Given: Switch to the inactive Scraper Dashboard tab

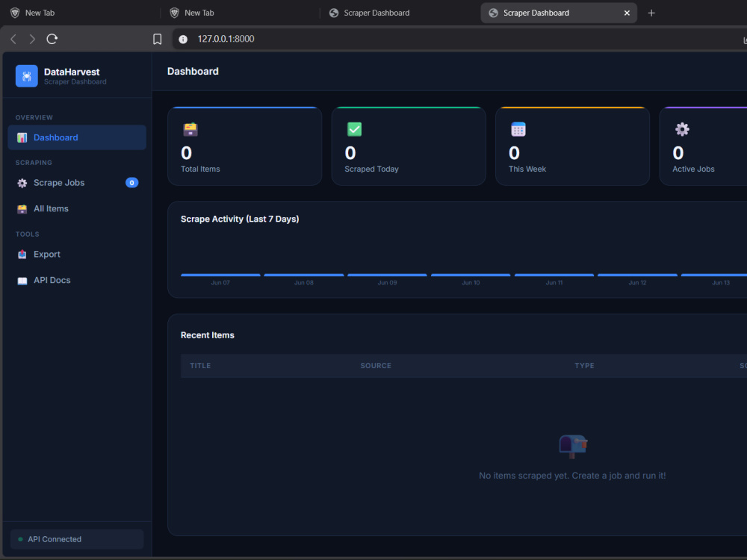Looking at the screenshot, I should pyautogui.click(x=400, y=13).
